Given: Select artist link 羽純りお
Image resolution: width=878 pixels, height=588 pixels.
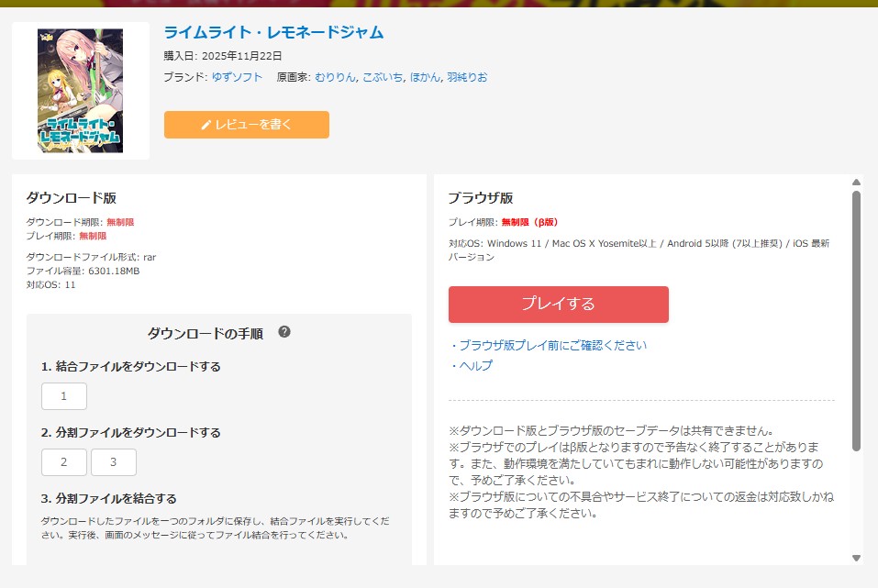Looking at the screenshot, I should tap(467, 77).
